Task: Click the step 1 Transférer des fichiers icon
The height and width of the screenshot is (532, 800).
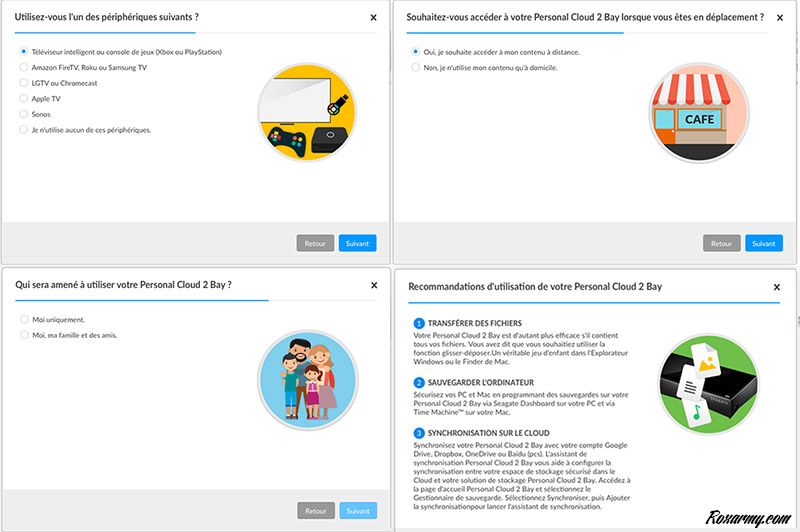Action: [420, 323]
